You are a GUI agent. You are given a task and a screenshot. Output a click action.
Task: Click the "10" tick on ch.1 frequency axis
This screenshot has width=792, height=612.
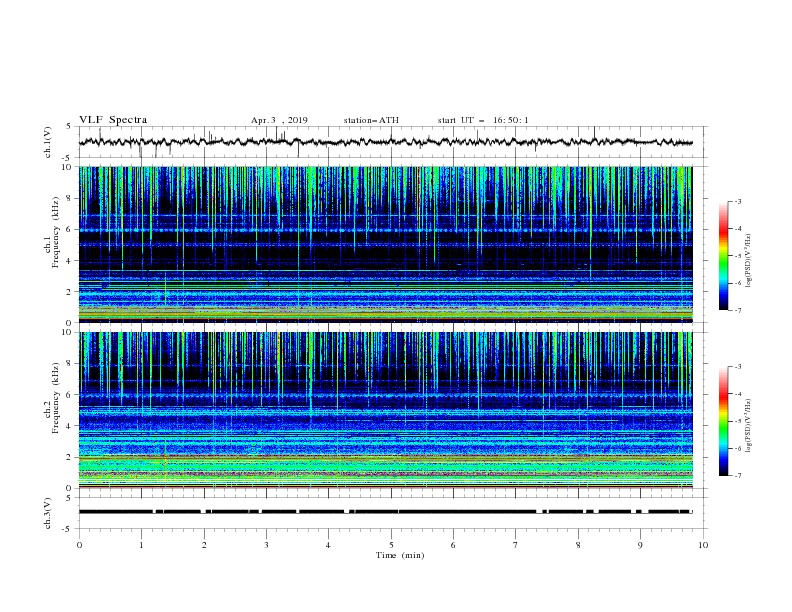click(68, 167)
